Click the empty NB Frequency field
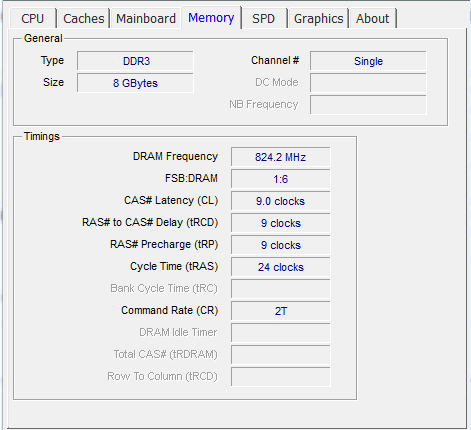The image size is (471, 430). [368, 105]
